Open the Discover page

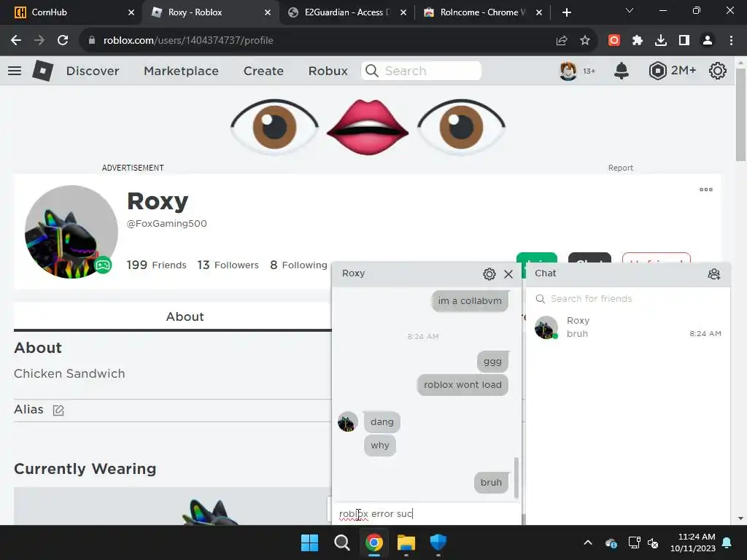click(x=93, y=71)
